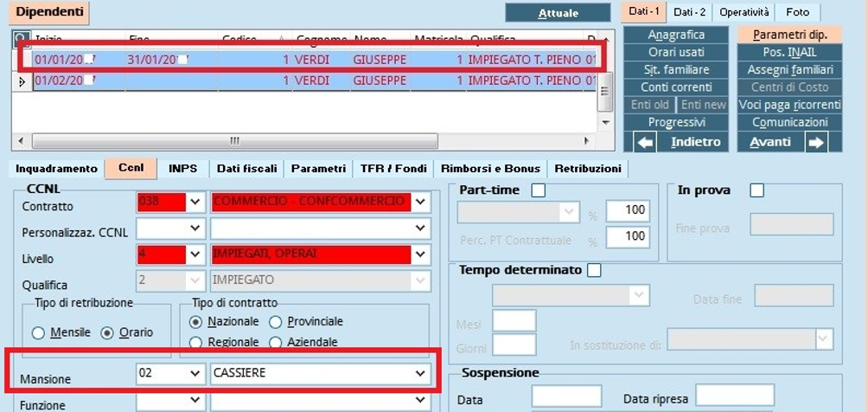Click the Mesi input field

[x=514, y=320]
